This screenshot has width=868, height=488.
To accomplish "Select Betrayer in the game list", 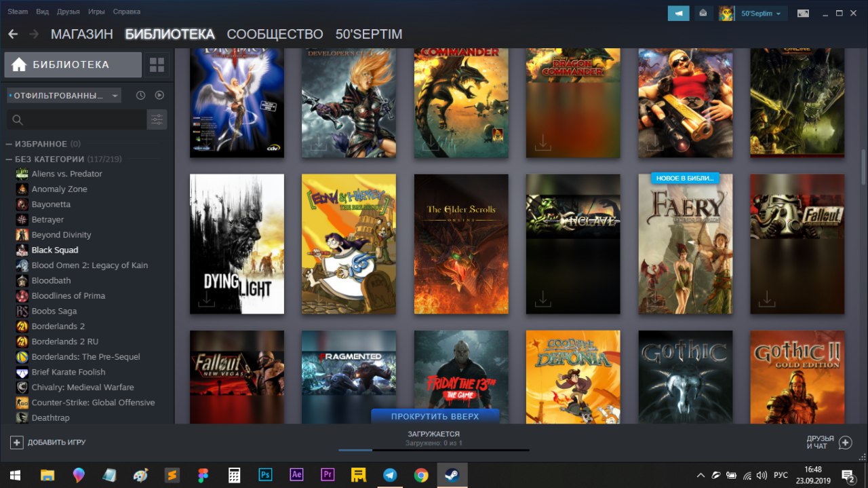I will pyautogui.click(x=47, y=219).
